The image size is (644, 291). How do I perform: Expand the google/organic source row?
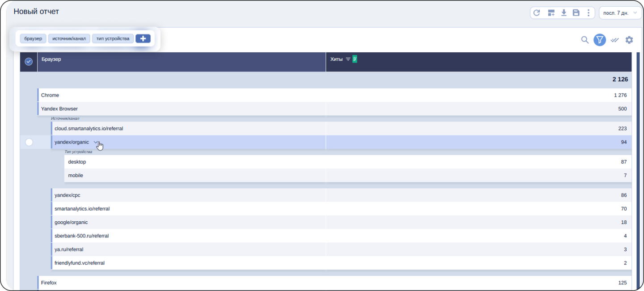click(341, 222)
